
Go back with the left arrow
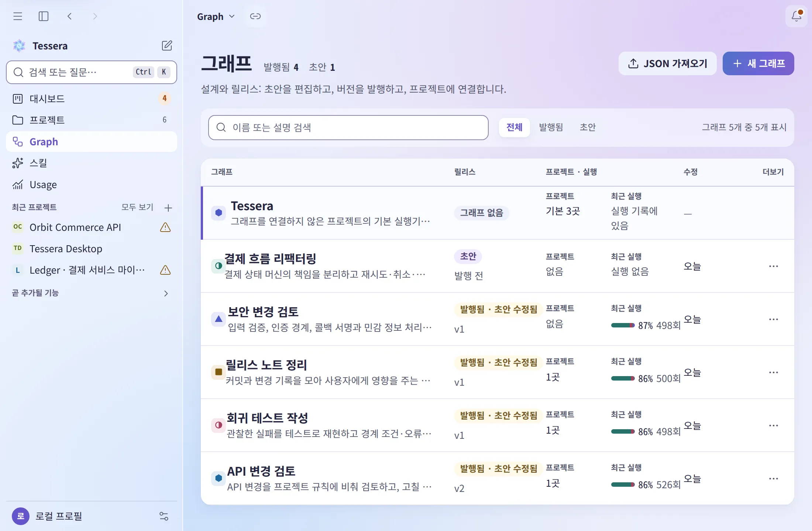(x=70, y=16)
